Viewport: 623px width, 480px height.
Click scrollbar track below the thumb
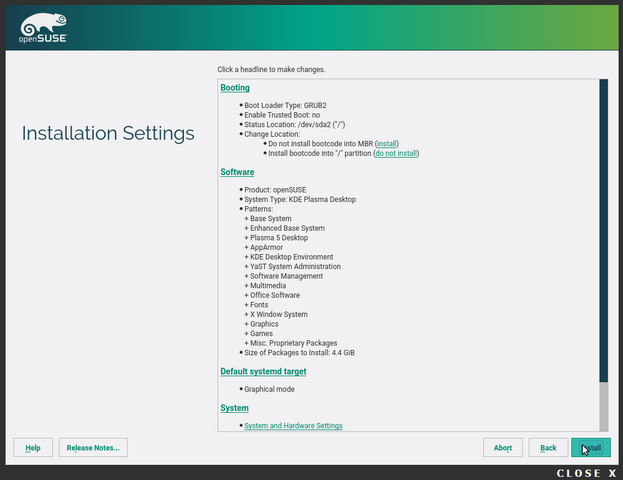coord(604,406)
